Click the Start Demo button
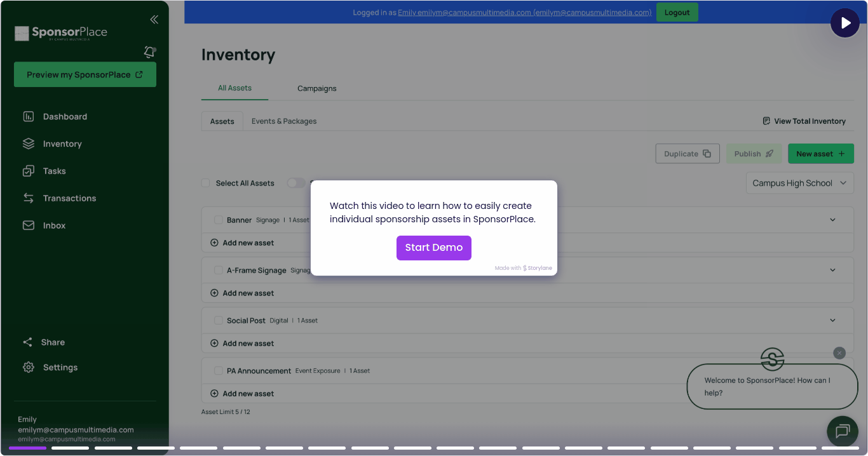This screenshot has height=456, width=868. 434,248
